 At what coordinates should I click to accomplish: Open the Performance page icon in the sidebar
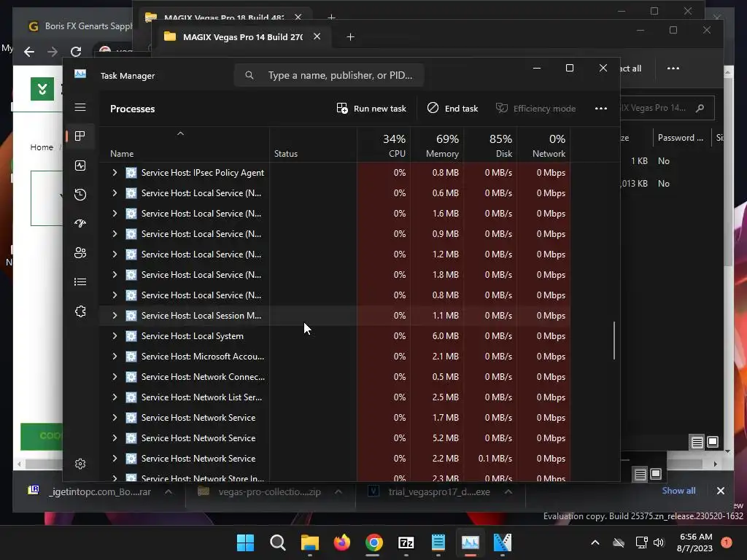coord(80,166)
